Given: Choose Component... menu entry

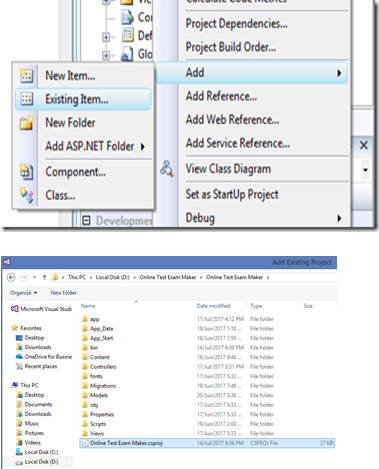Looking at the screenshot, I should (83, 172).
